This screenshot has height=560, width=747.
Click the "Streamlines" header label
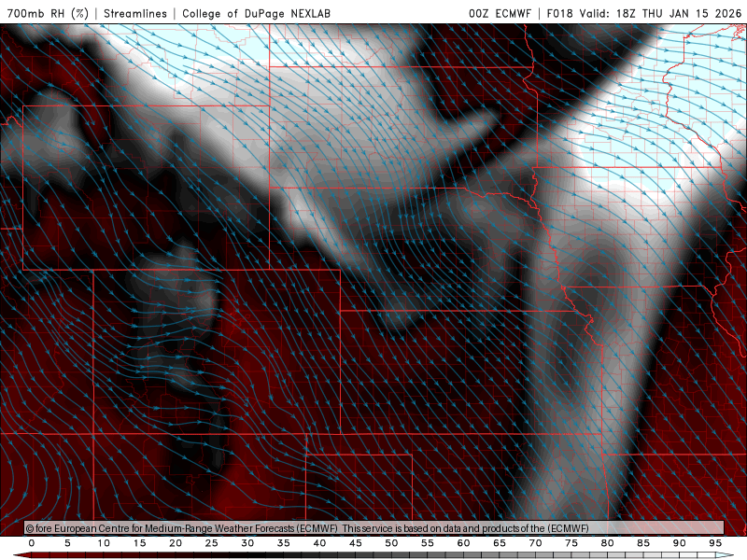click(135, 13)
